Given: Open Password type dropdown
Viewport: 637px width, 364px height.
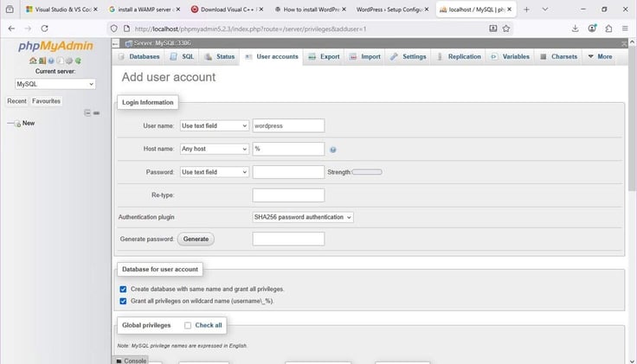Looking at the screenshot, I should [214, 172].
